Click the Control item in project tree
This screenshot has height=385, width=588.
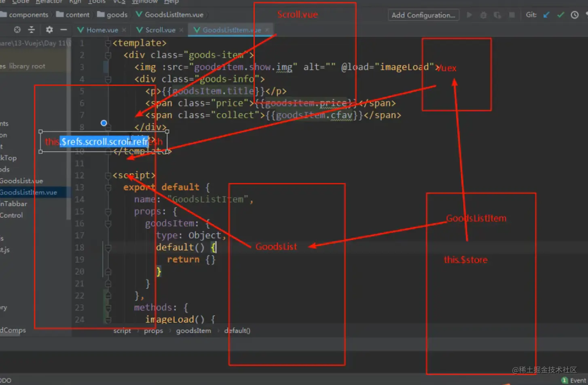tap(11, 215)
